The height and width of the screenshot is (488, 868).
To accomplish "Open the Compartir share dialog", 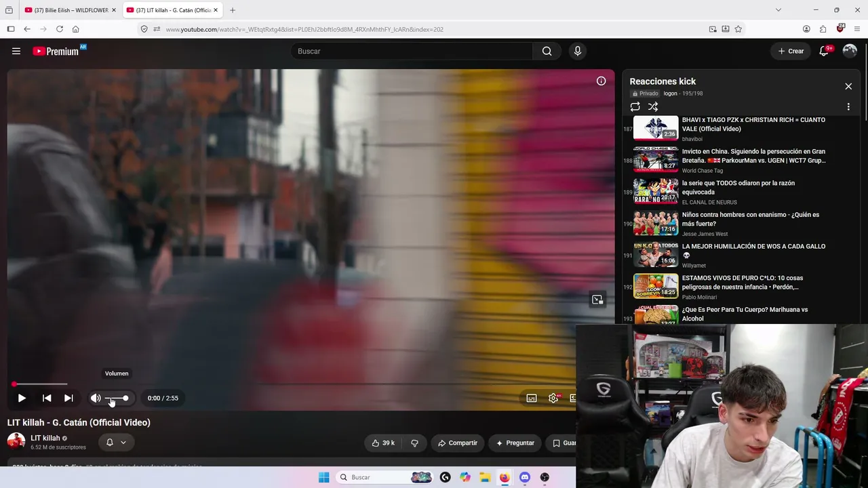I will tap(458, 443).
